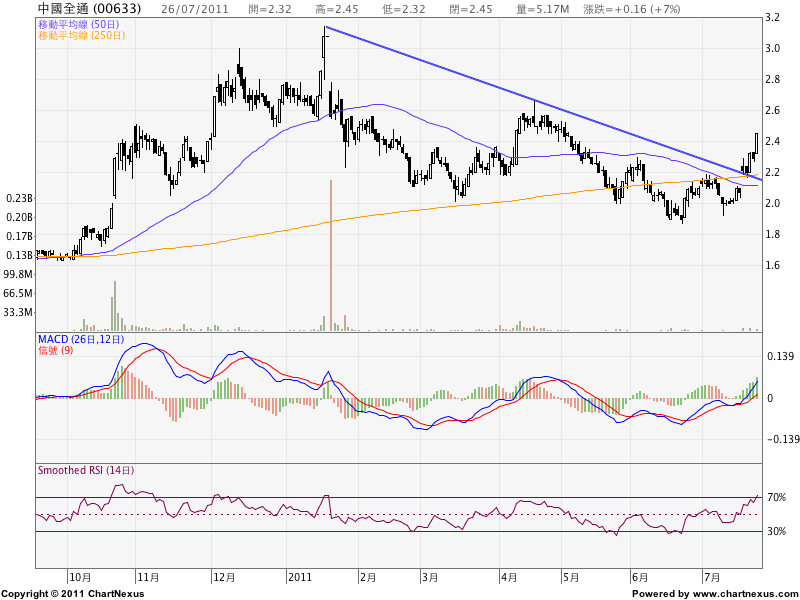Click the 1.6 price axis label

(x=772, y=265)
